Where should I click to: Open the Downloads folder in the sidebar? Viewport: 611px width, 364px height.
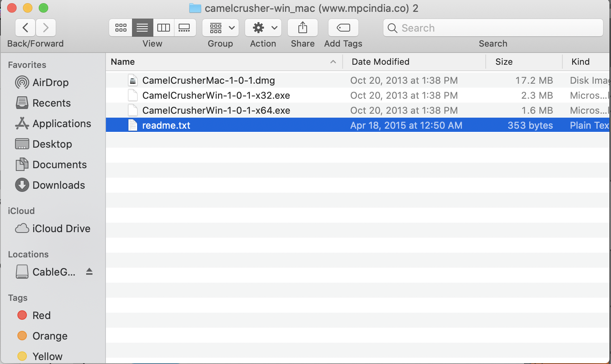coord(50,185)
